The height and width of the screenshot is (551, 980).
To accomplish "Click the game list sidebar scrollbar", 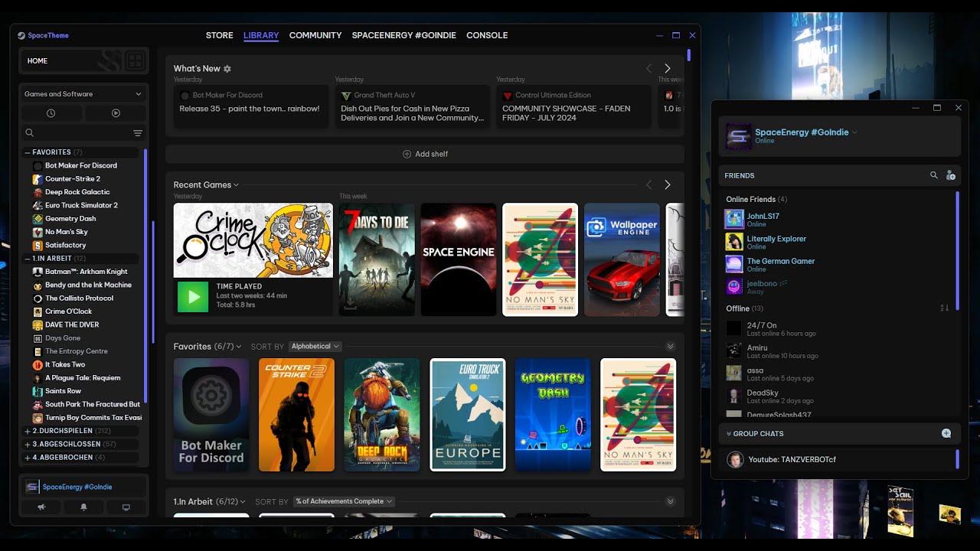I will click(145, 275).
